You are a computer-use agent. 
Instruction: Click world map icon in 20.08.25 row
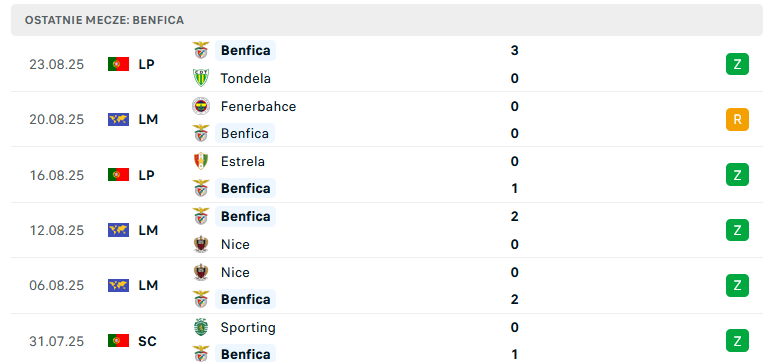(118, 119)
